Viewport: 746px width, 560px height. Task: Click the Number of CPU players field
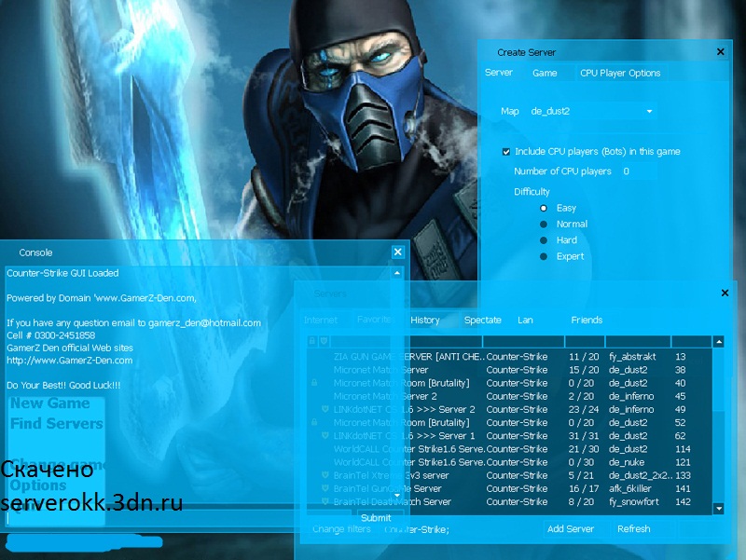tap(639, 171)
